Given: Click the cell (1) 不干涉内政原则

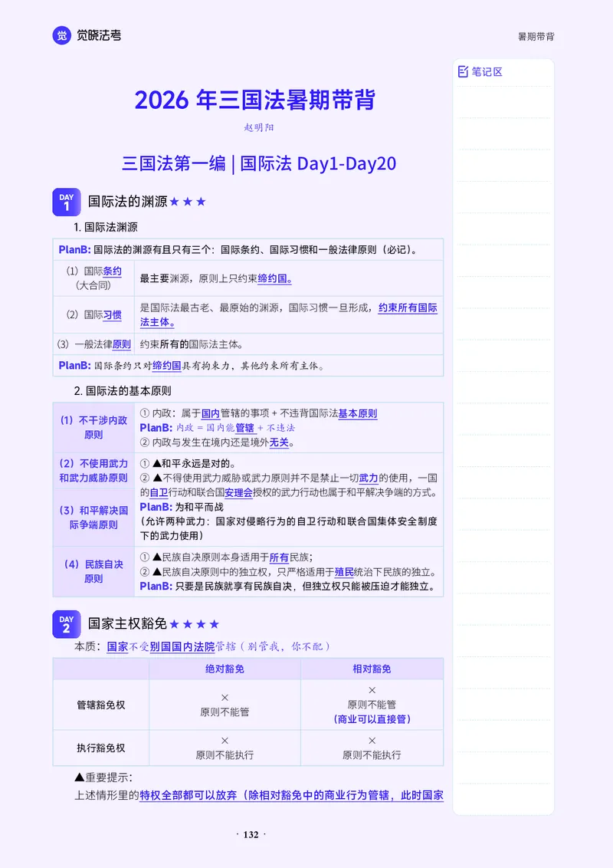Looking at the screenshot, I should (93, 427).
